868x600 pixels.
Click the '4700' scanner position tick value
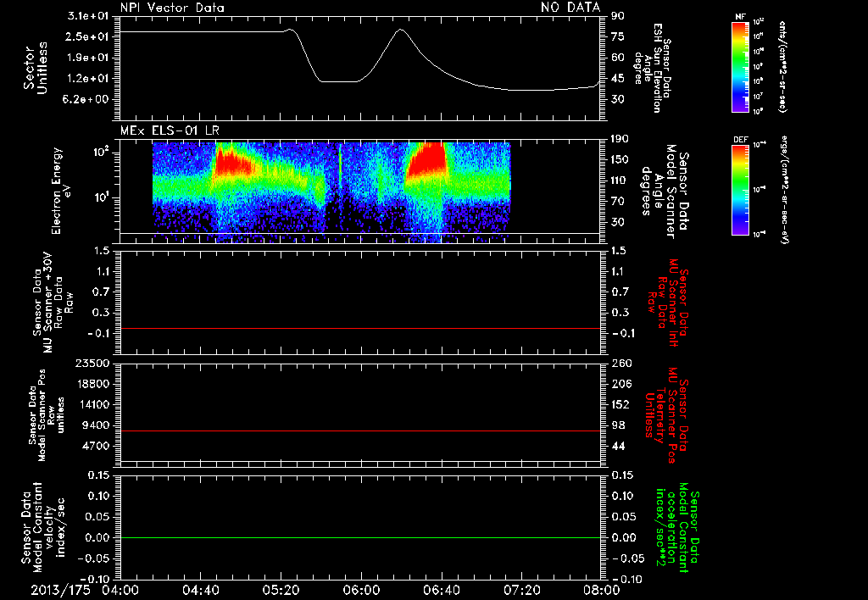click(95, 446)
